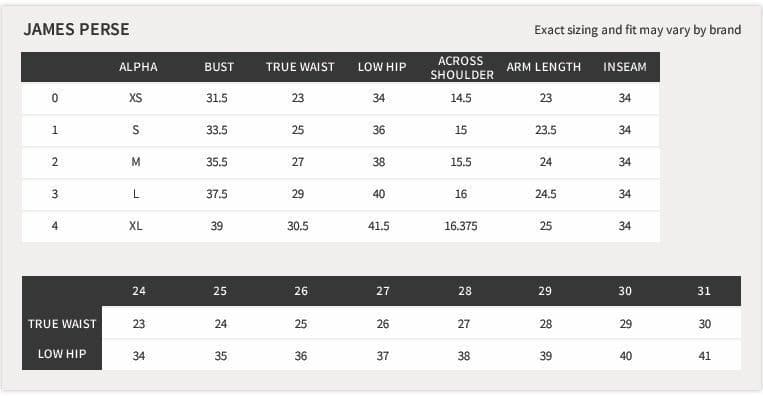This screenshot has width=763, height=396.
Task: Click the LOW HIP row label
Action: pos(62,354)
